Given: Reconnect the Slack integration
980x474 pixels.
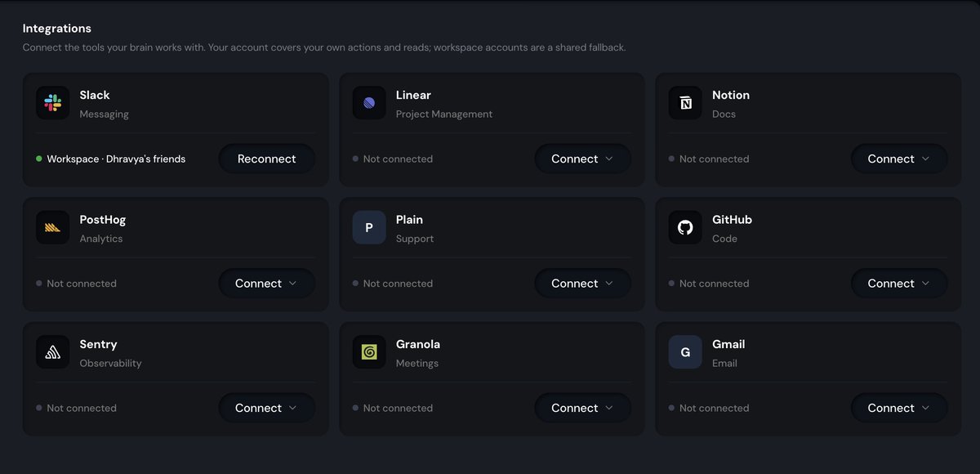Looking at the screenshot, I should pos(267,159).
